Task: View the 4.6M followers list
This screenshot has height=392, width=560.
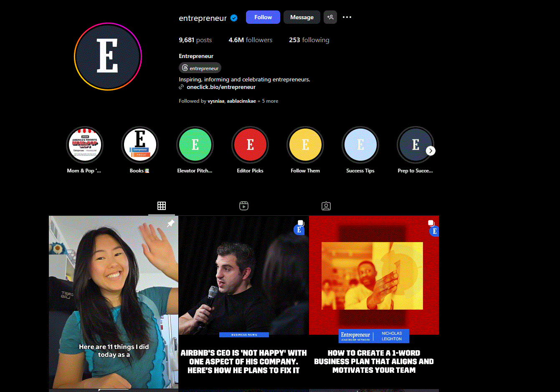Action: [x=251, y=40]
